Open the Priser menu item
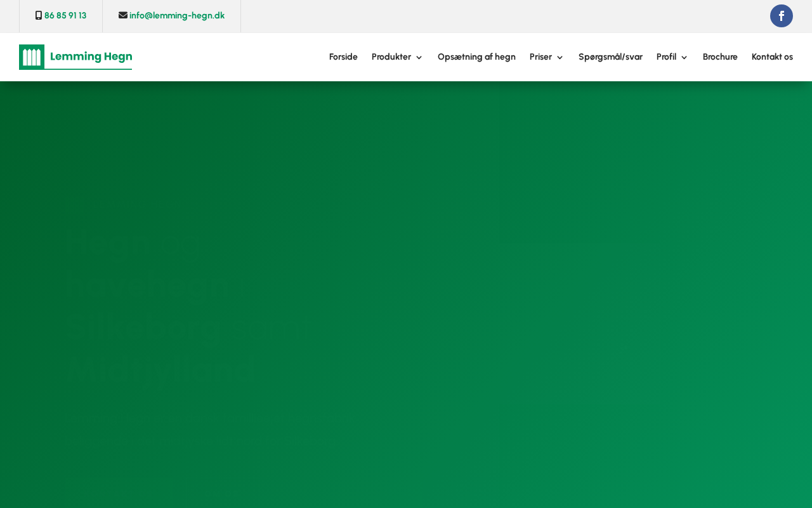 click(x=540, y=57)
